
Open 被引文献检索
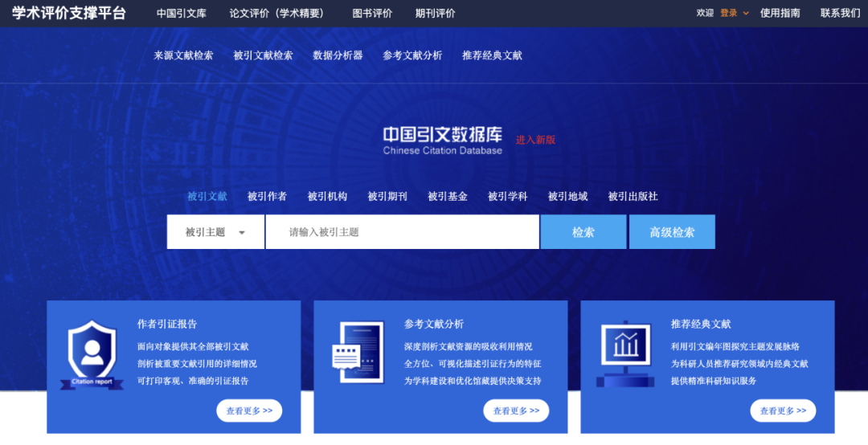tap(263, 55)
